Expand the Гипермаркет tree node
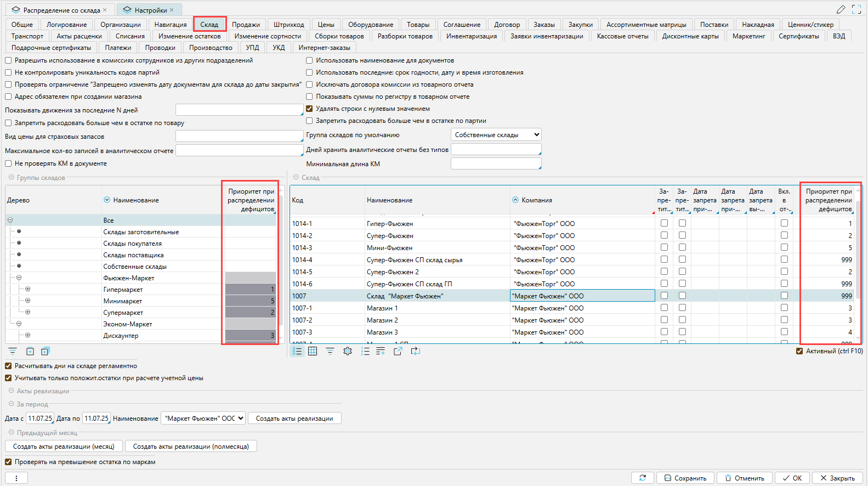This screenshot has height=486, width=868. click(x=27, y=289)
